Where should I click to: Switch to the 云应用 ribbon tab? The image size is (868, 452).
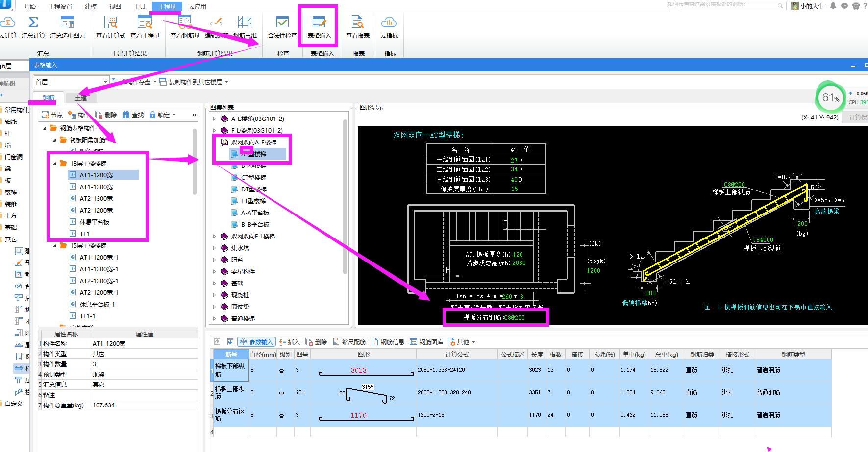(x=198, y=6)
